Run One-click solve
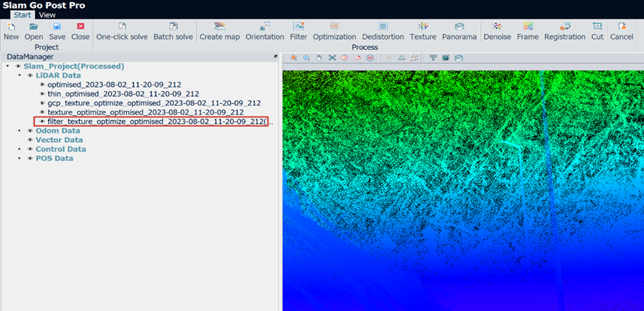The height and width of the screenshot is (311, 644). (122, 32)
